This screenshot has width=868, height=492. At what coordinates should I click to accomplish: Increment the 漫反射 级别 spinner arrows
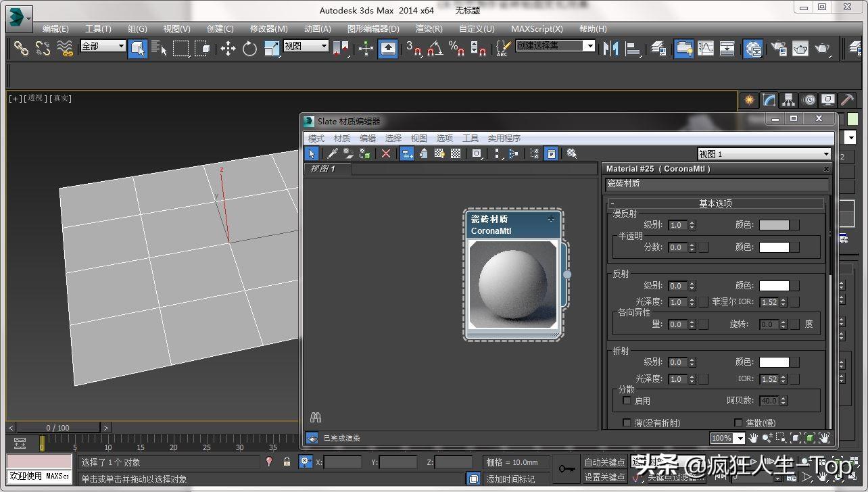(692, 225)
